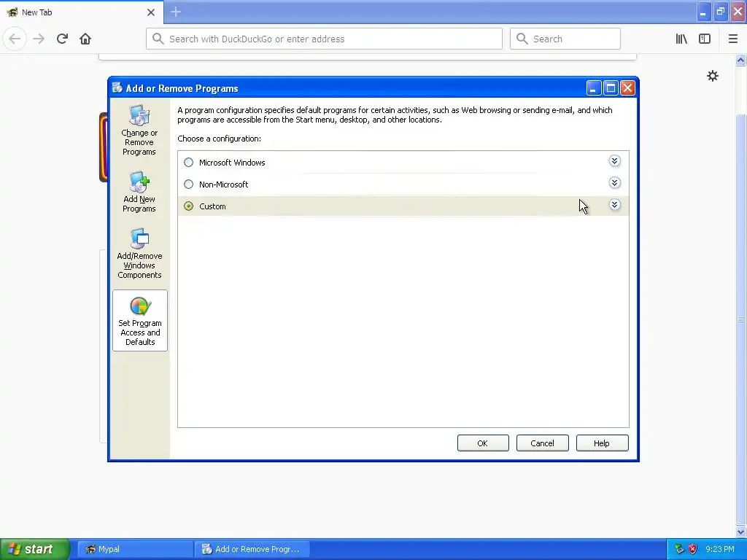The image size is (747, 560).
Task: Click the address bar magnifier icon
Action: click(158, 39)
